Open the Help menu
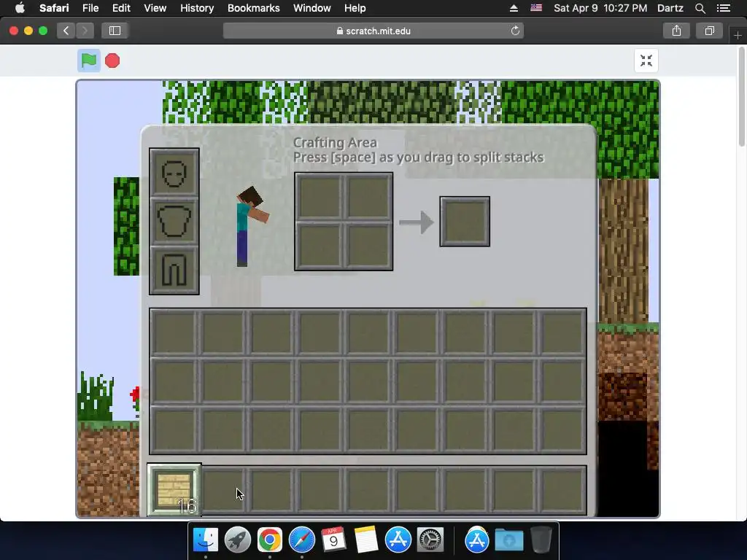Viewport: 747px width, 560px height. point(355,8)
